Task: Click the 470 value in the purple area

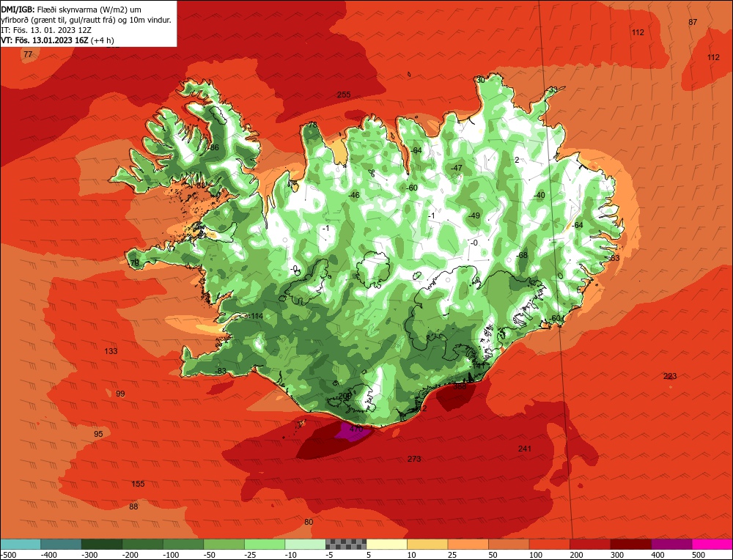Action: point(356,429)
